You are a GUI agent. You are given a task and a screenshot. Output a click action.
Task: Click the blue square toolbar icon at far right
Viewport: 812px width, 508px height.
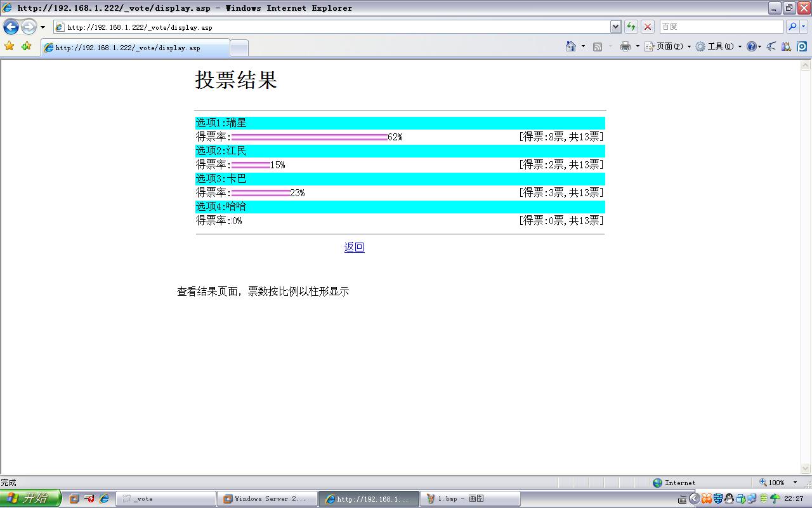[x=802, y=46]
